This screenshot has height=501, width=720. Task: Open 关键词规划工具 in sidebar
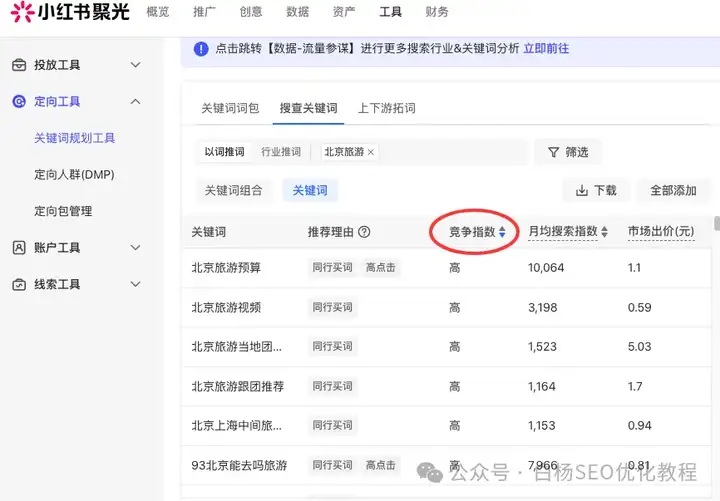click(x=74, y=138)
